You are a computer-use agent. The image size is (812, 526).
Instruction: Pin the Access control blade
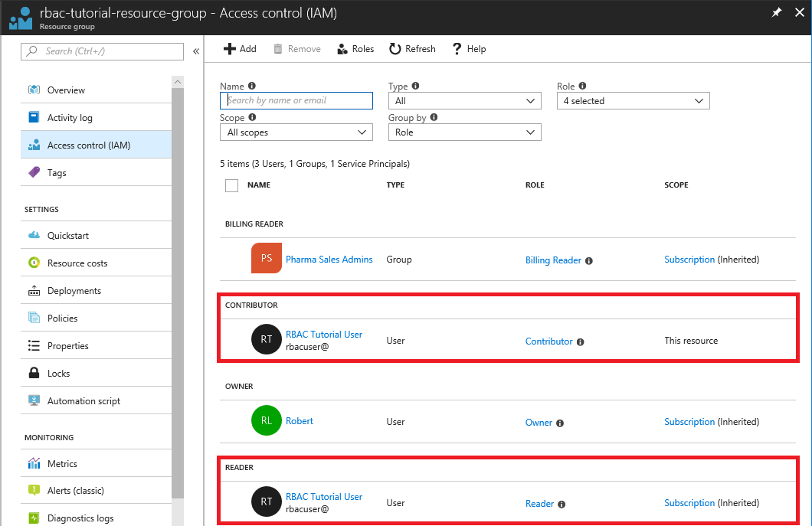click(x=776, y=12)
